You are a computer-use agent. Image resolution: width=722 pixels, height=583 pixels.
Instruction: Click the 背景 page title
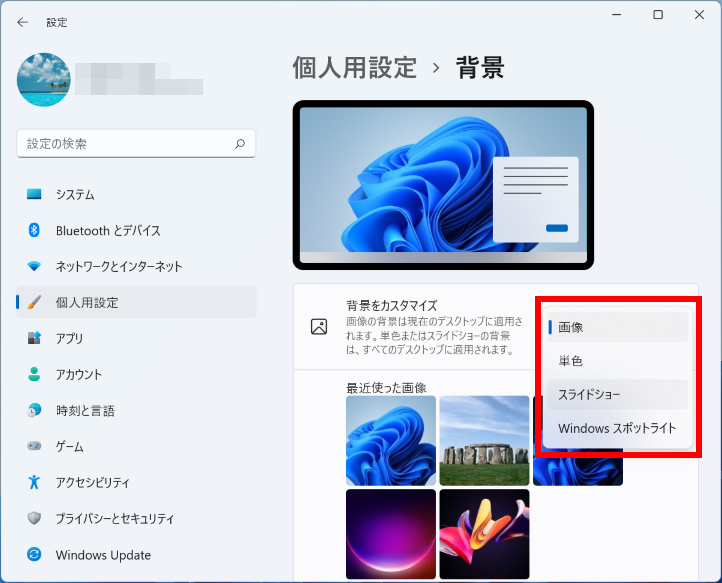480,68
